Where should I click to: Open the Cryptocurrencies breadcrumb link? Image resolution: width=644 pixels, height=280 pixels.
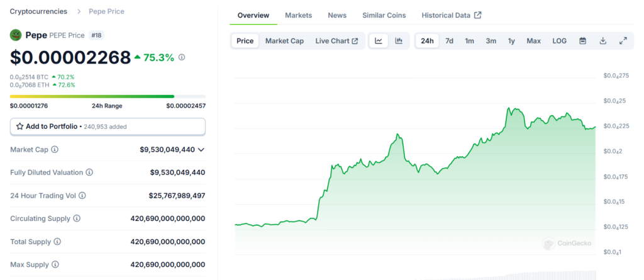pos(39,11)
